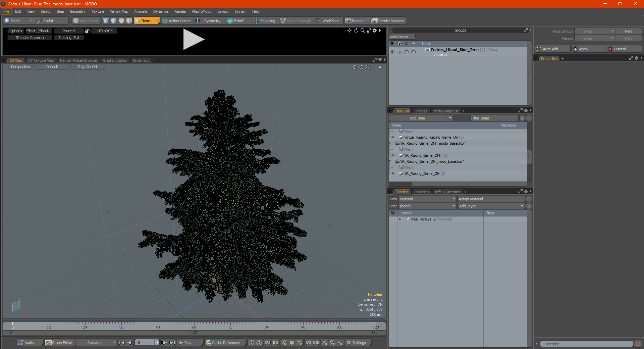The image size is (644, 349).
Task: Toggle Ray GL: Off button
Action: tap(88, 67)
